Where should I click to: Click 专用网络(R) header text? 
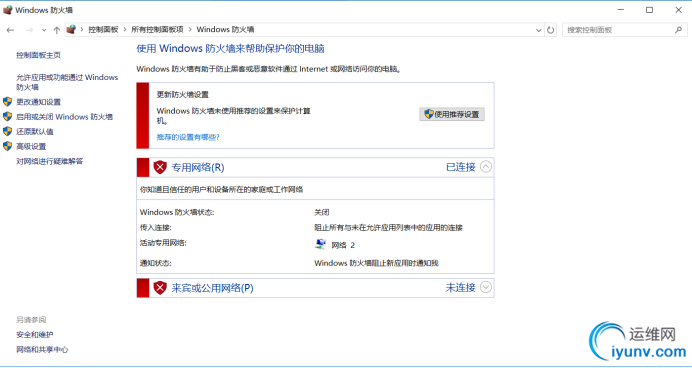coord(198,167)
